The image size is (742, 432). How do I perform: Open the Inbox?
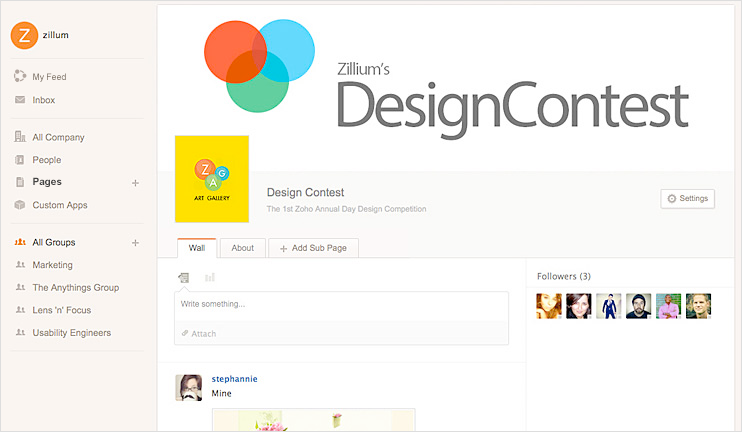coord(44,100)
